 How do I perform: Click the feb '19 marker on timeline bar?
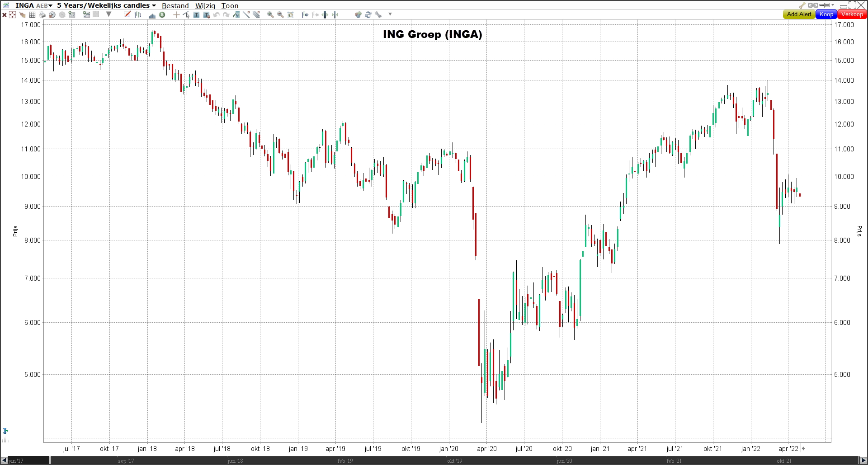click(x=345, y=461)
